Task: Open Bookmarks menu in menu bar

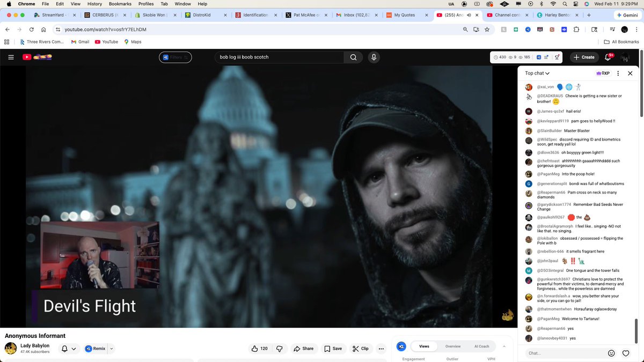Action: [120, 4]
